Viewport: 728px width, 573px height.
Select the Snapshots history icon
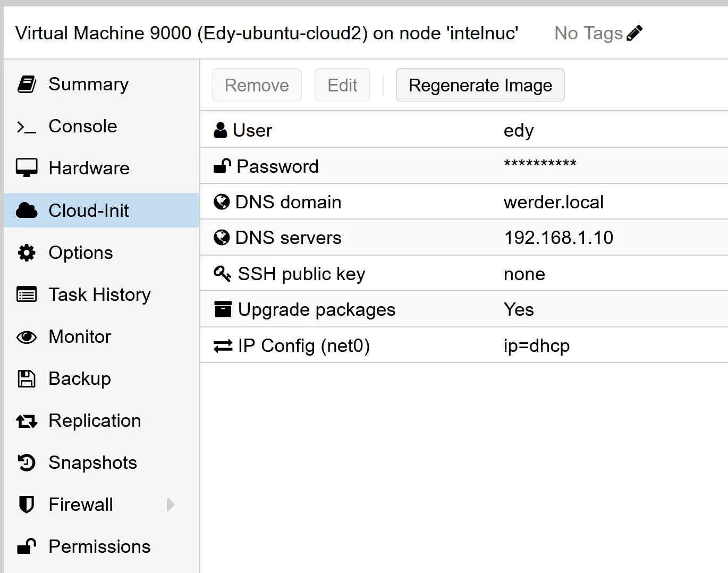click(x=26, y=462)
